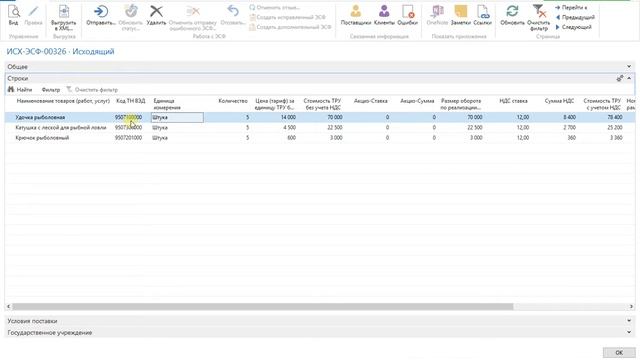Click Найти in the lines toolbar
The width and height of the screenshot is (640, 360).
[x=20, y=89]
